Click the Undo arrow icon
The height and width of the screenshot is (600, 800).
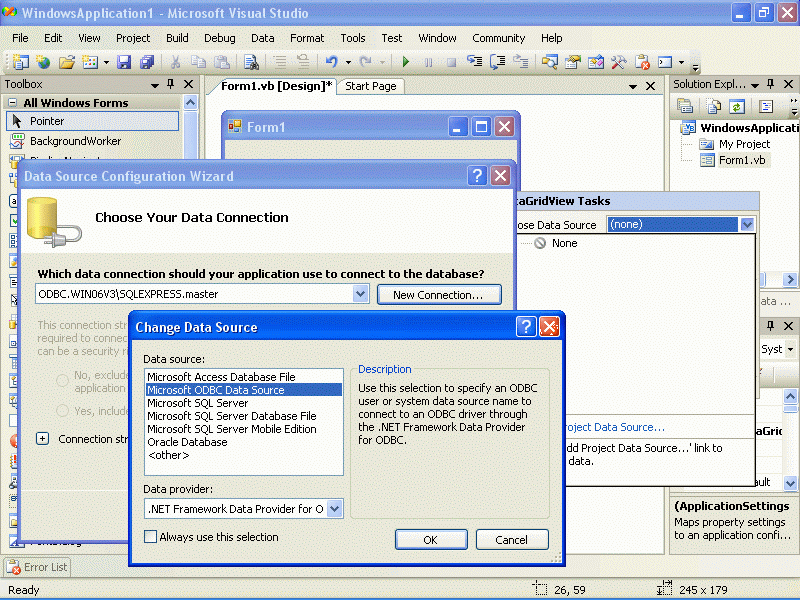coord(332,62)
